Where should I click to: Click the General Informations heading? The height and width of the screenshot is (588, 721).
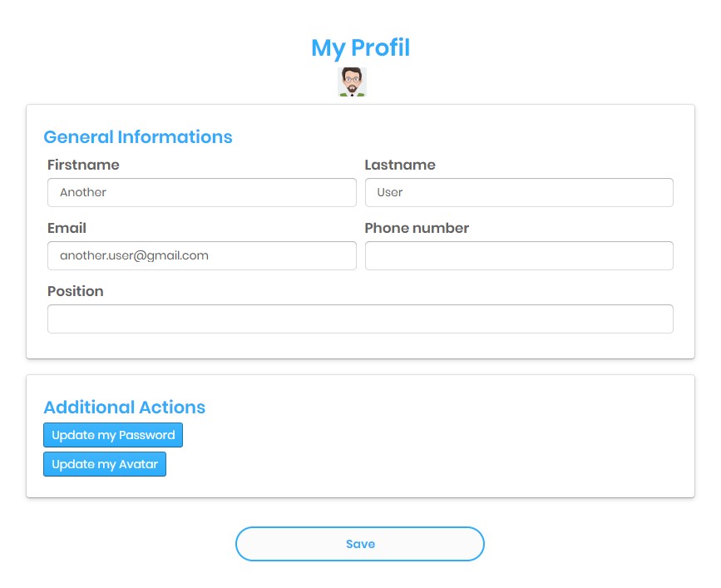(138, 136)
